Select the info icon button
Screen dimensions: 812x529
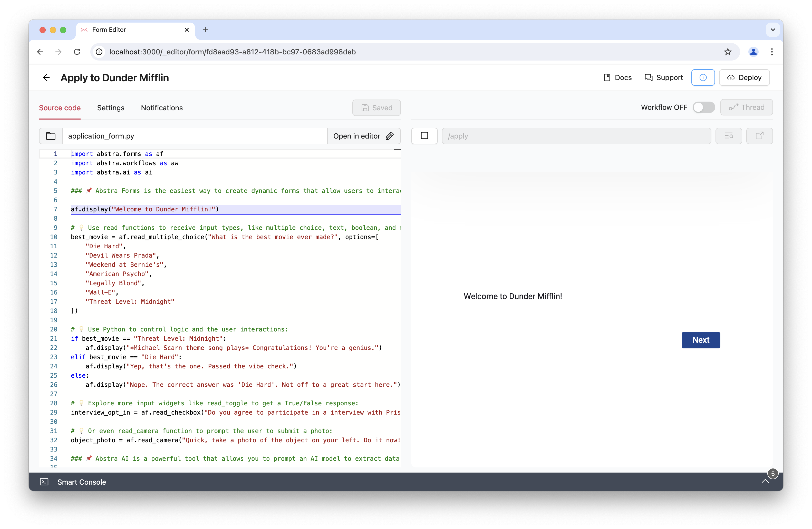point(703,77)
